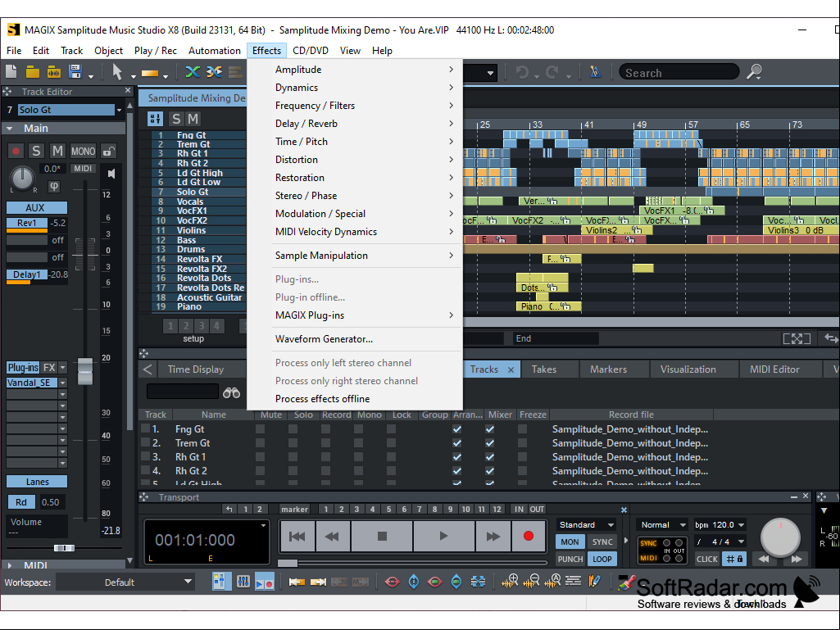
Task: Open the Vandal_SE plug-in slot dropdown
Action: point(62,383)
